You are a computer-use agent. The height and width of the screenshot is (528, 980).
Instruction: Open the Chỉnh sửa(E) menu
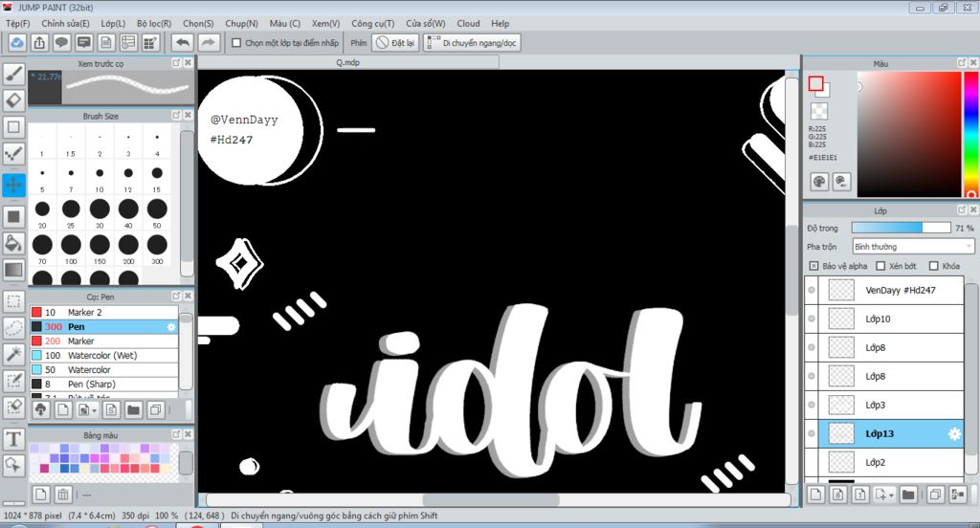pyautogui.click(x=65, y=23)
